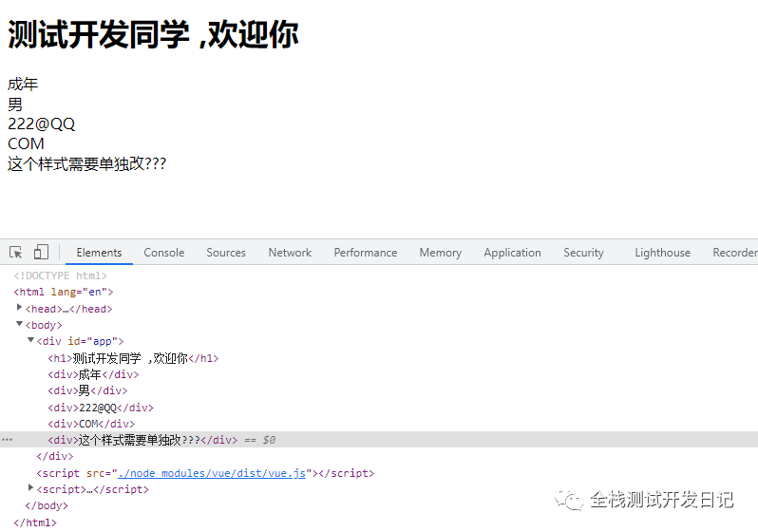
Task: Toggle the device toolbar icon
Action: 41,252
